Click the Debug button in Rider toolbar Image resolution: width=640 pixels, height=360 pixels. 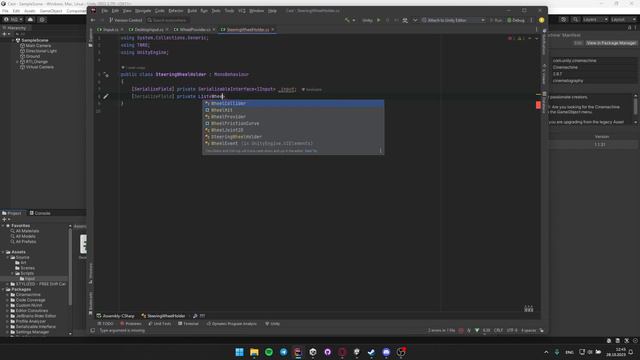click(x=516, y=20)
